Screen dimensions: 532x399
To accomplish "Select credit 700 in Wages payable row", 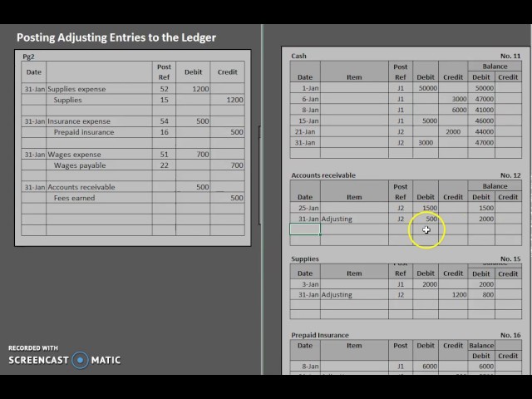I will pos(227,165).
